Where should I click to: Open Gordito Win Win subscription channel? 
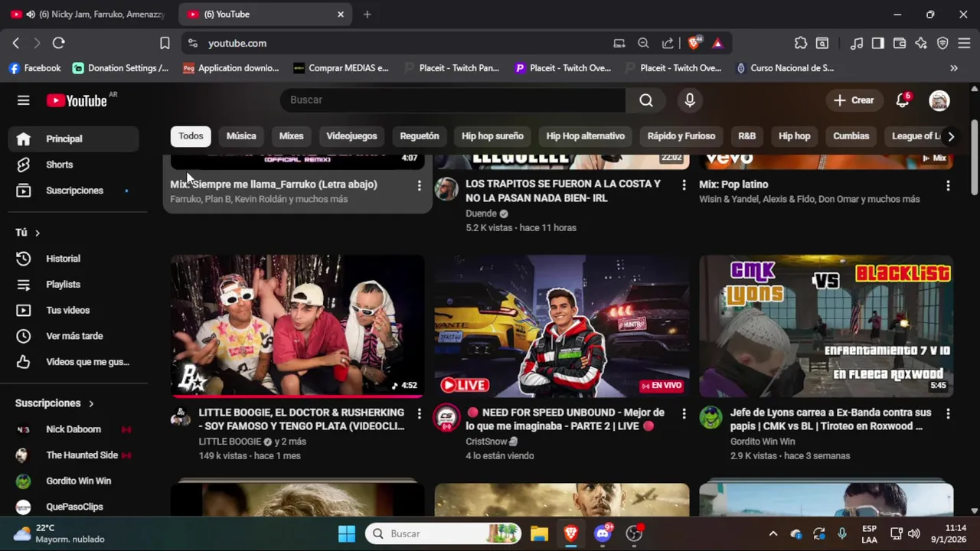(x=74, y=481)
